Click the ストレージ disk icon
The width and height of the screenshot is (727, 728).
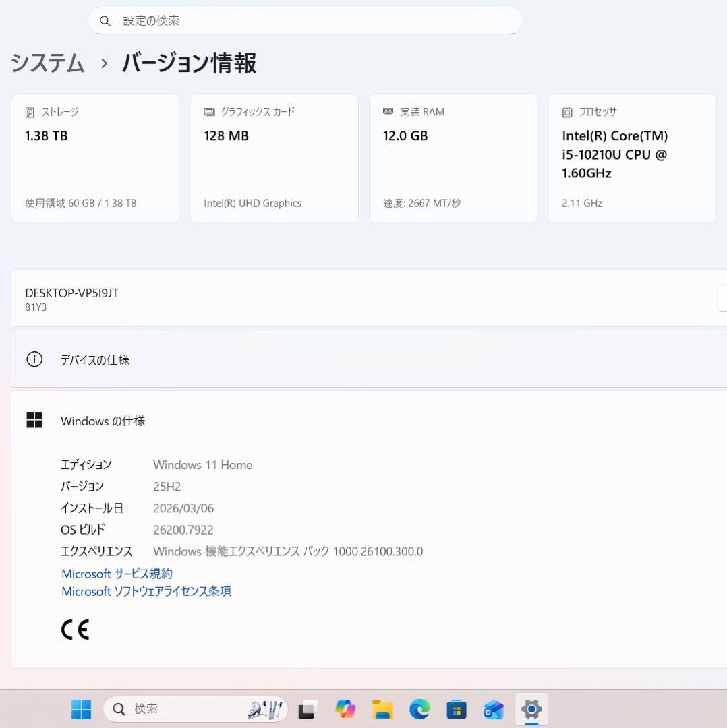[x=30, y=113]
